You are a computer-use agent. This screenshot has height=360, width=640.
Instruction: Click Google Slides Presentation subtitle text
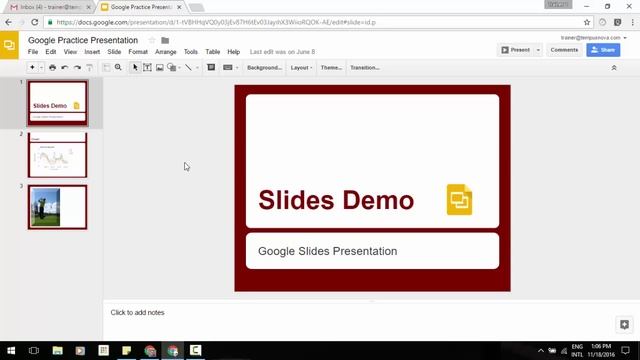tap(327, 251)
